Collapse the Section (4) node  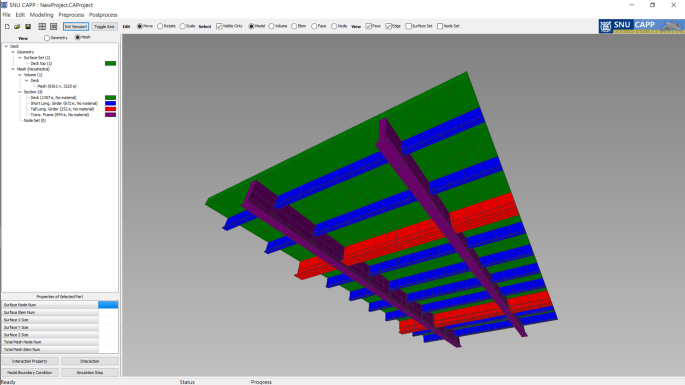(20, 92)
